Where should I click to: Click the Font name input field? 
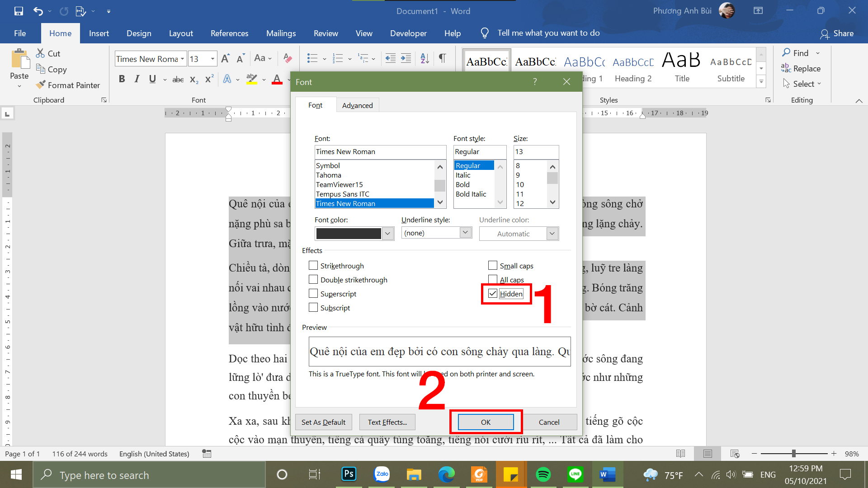coord(379,151)
